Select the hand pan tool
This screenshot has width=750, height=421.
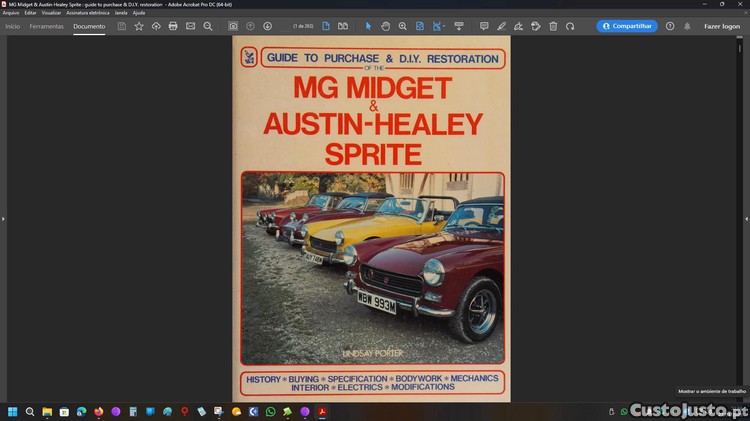pos(385,26)
